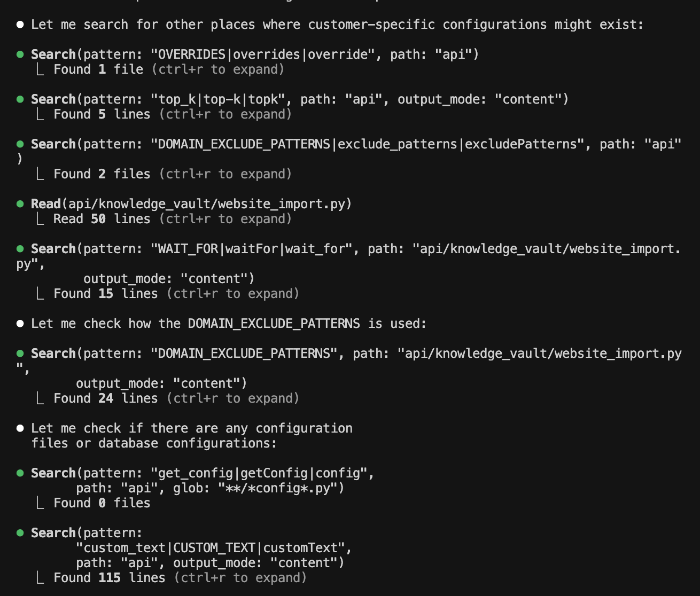Click the white dot before "Let me check how the DOMAIN_EXCLUDE_PATTERNS"
Image resolution: width=700 pixels, height=596 pixels.
tap(20, 324)
